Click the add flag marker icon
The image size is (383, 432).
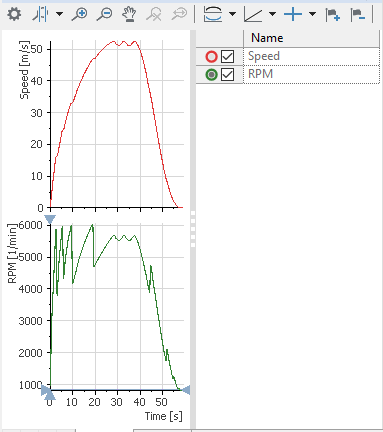point(332,15)
